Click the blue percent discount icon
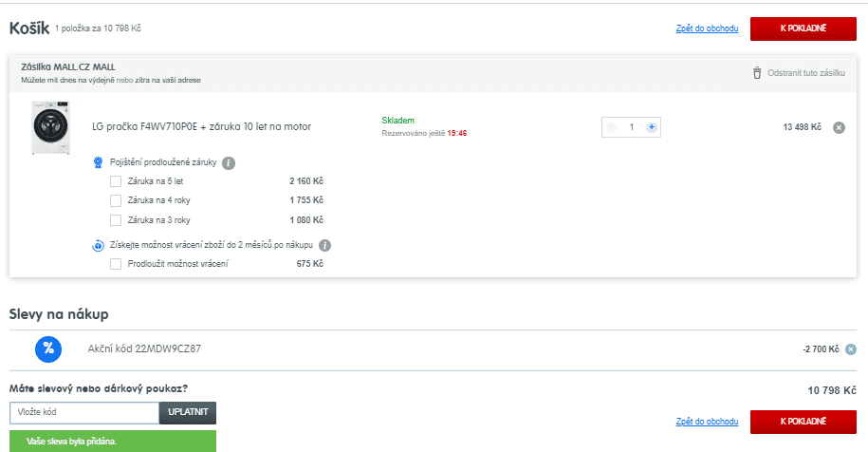The height and width of the screenshot is (452, 868). (48, 349)
